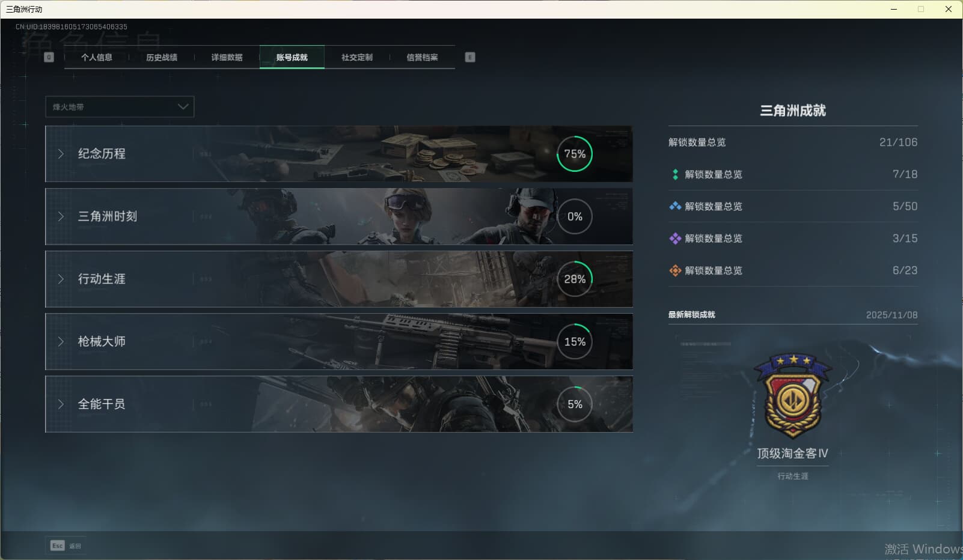Click the blue icon beside the 5/50 count
The height and width of the screenshot is (560, 963).
tap(675, 206)
